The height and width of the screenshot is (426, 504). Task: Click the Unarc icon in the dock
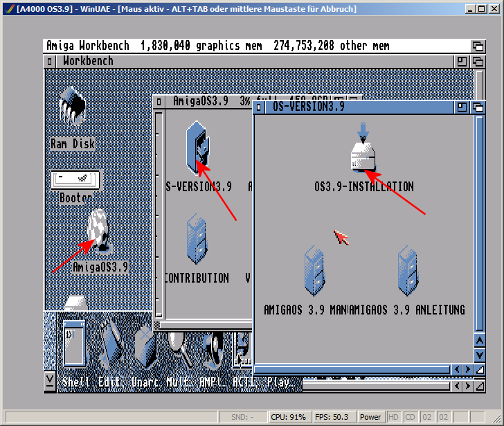(145, 346)
